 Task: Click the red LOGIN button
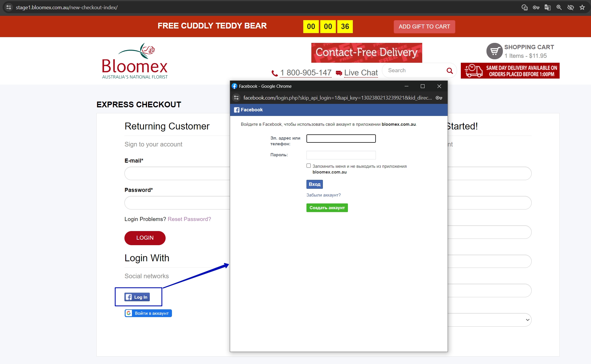tap(145, 238)
